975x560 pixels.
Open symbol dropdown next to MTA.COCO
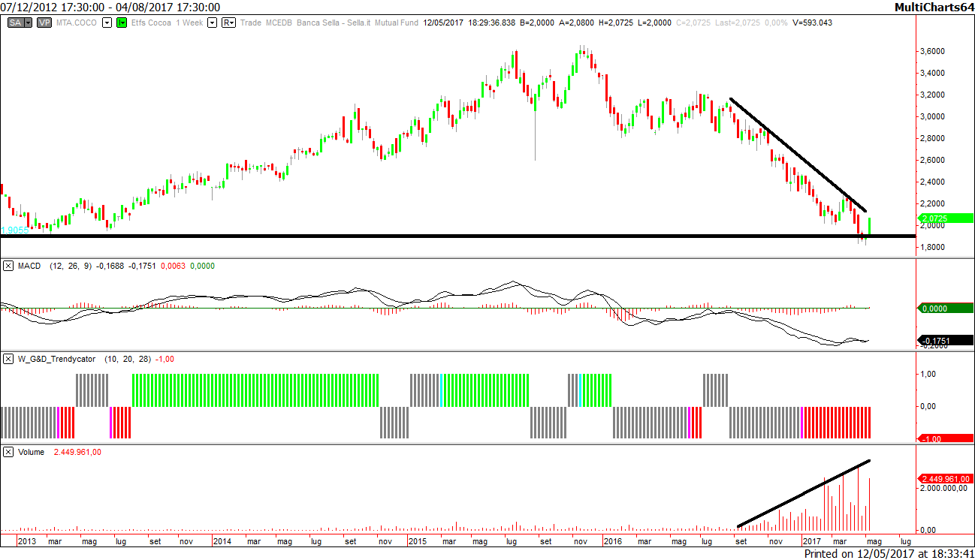pyautogui.click(x=107, y=23)
